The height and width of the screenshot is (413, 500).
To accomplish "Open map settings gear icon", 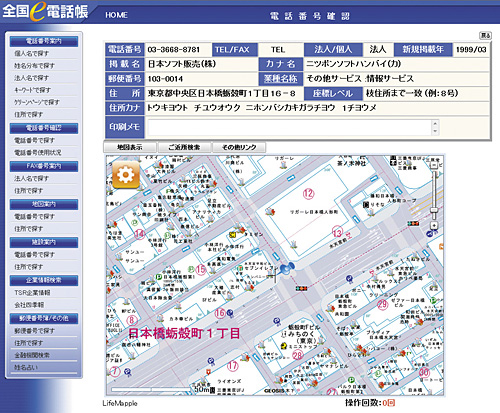I will [x=126, y=175].
